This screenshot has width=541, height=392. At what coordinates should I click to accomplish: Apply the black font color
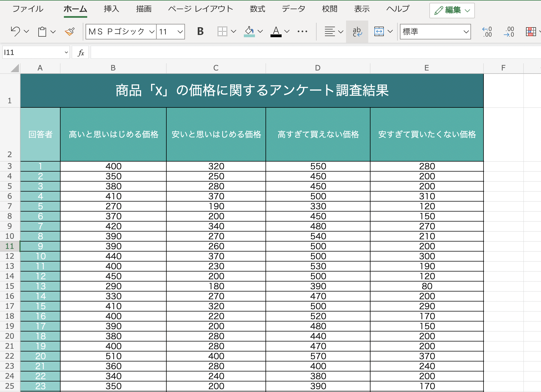[276, 31]
